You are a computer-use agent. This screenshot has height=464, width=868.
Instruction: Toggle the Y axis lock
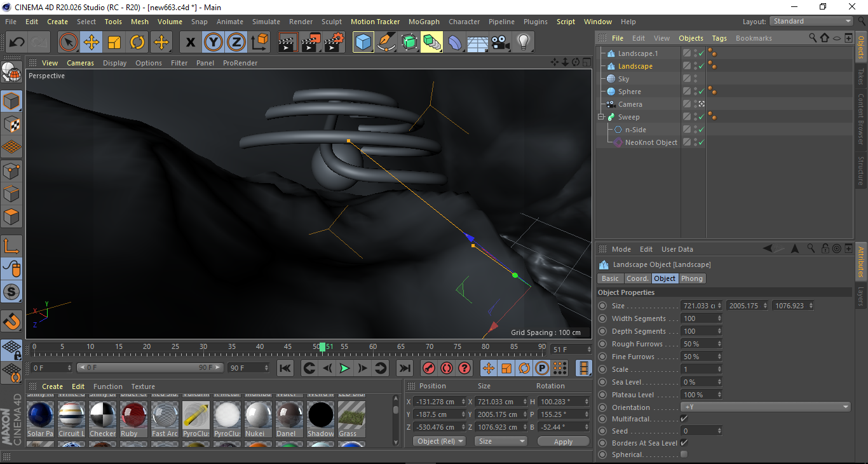point(213,43)
